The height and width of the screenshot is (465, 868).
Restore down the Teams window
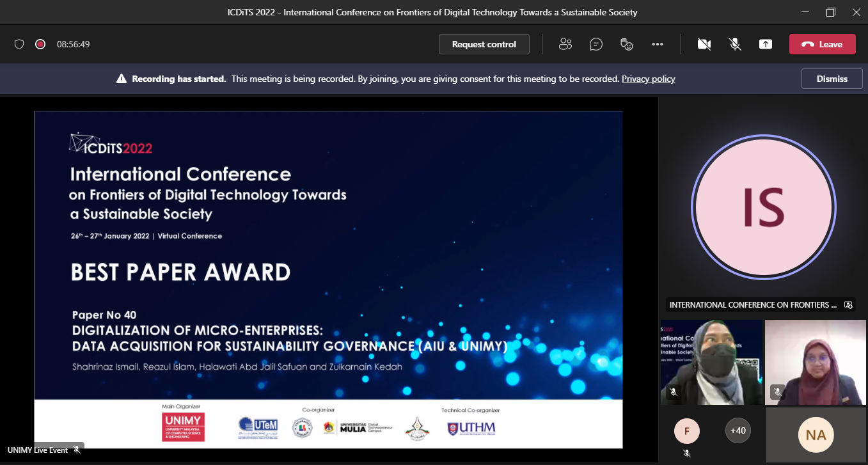coord(830,12)
